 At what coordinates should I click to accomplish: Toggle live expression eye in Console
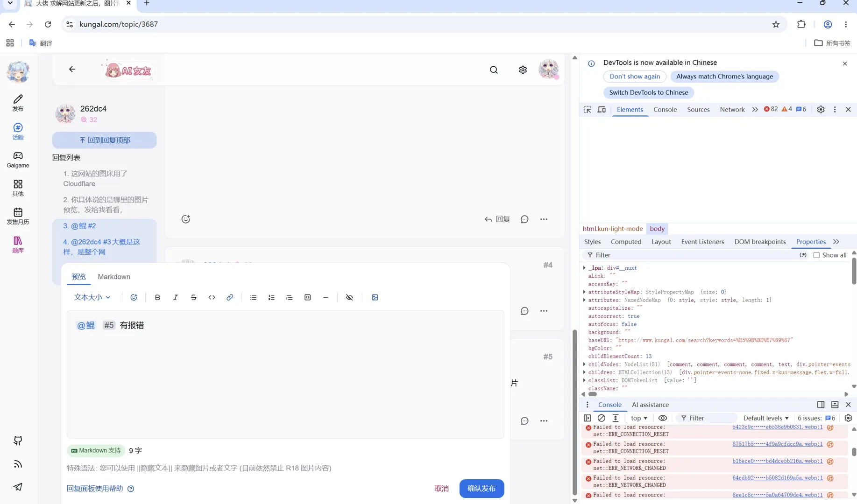(x=663, y=418)
